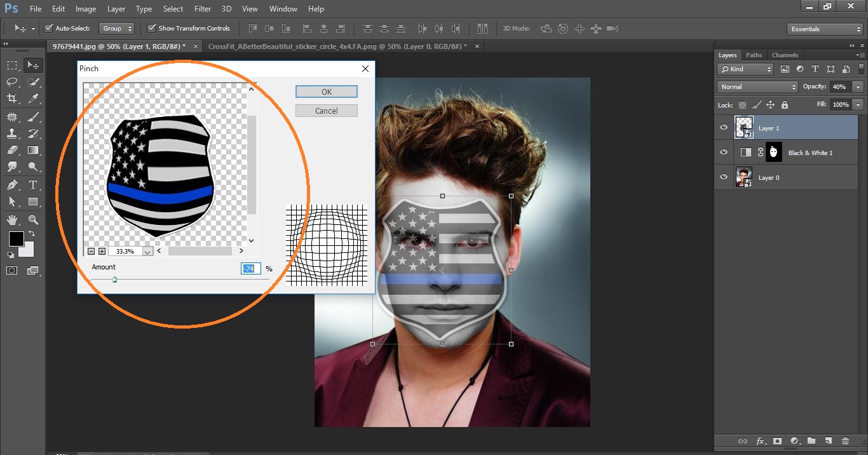The width and height of the screenshot is (868, 455).
Task: Select the Crop tool
Action: 11,98
